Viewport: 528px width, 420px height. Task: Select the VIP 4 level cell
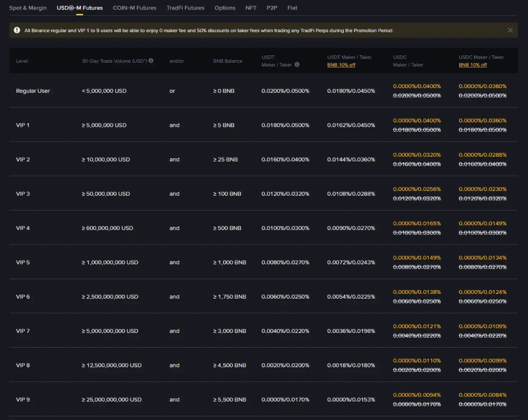coord(23,228)
